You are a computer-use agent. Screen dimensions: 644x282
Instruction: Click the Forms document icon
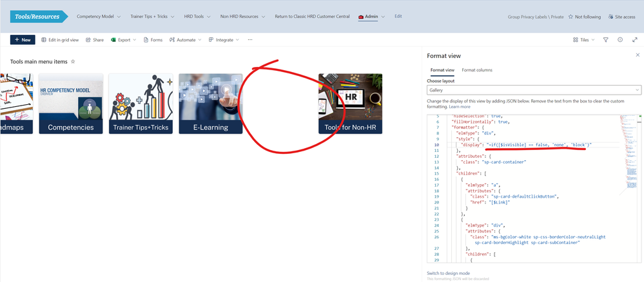pyautogui.click(x=146, y=40)
